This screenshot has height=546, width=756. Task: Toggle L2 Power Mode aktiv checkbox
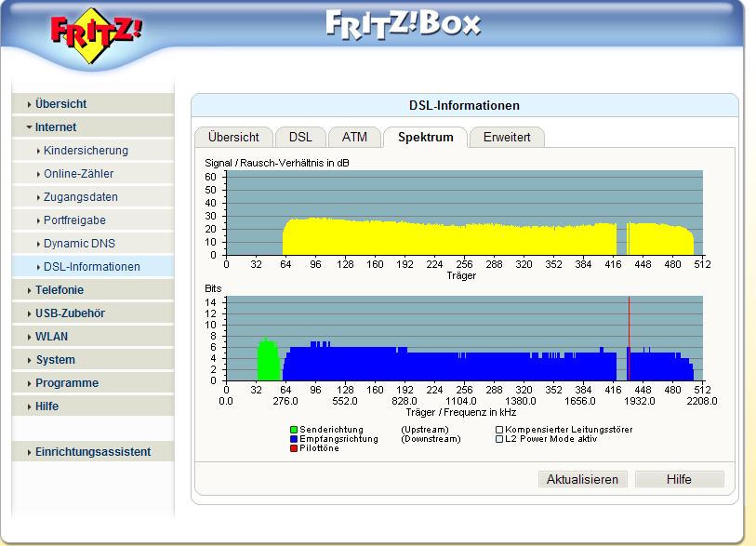pos(499,439)
